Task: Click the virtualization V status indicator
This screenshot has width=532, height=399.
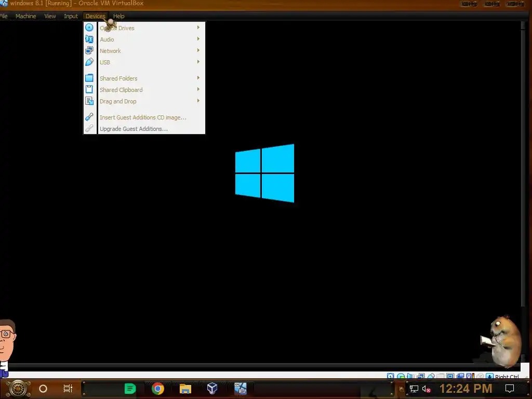Action: [x=470, y=376]
